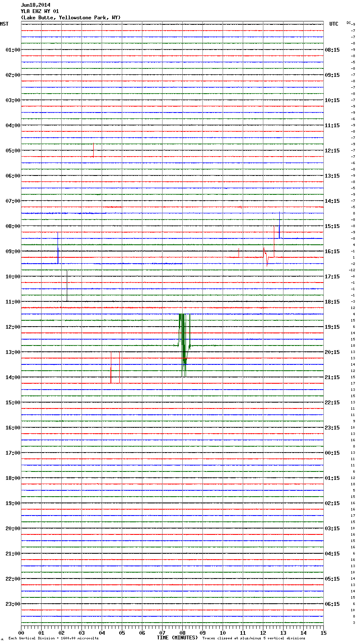Viewport: 357px width, 644px height.
Task: Select the 15:00 MST time label
Action: tap(13, 403)
